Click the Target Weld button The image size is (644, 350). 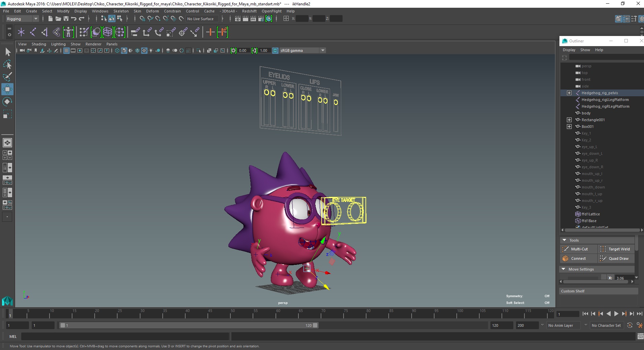tap(616, 249)
